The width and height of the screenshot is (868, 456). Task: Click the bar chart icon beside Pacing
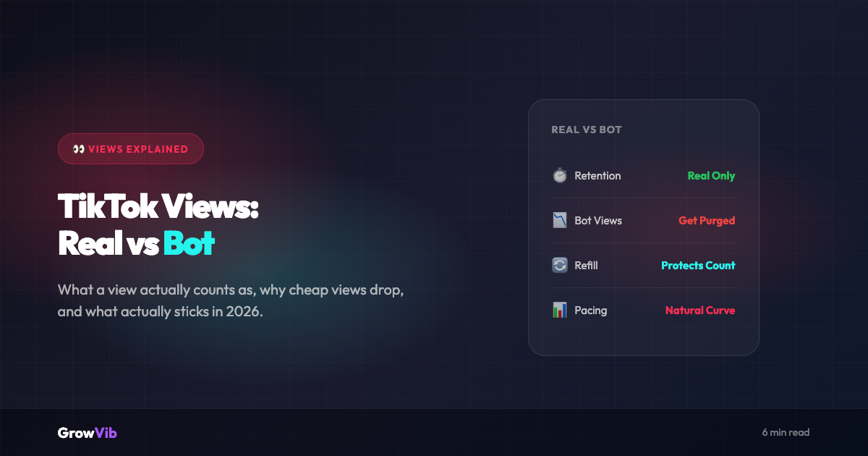click(560, 311)
